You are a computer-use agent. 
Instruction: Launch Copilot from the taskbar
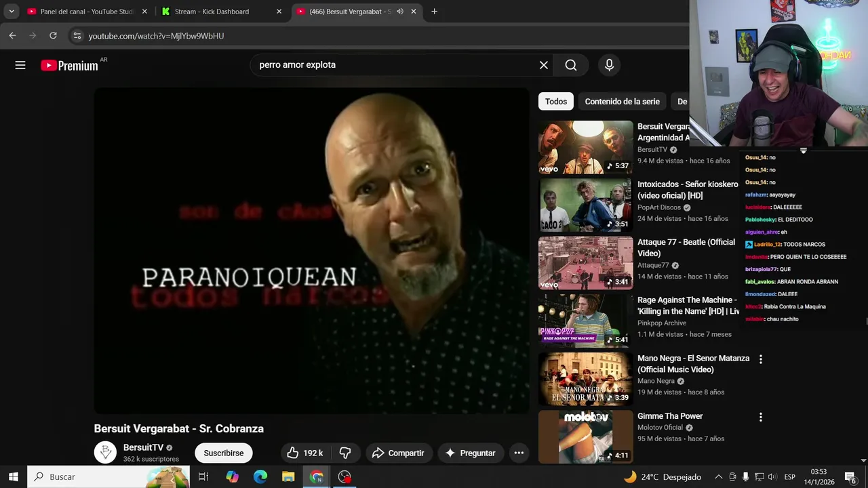[232, 476]
